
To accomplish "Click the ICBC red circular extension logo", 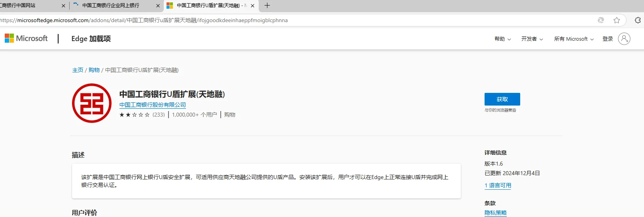I will (92, 103).
